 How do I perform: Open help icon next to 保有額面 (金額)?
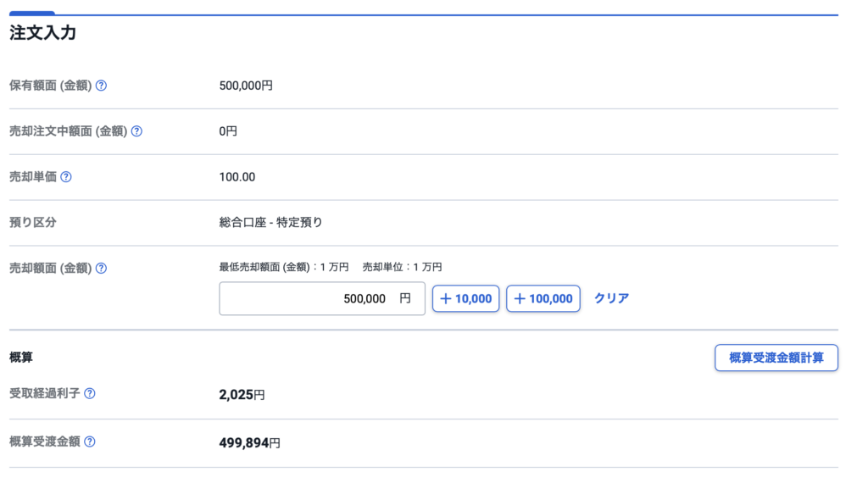click(x=101, y=86)
